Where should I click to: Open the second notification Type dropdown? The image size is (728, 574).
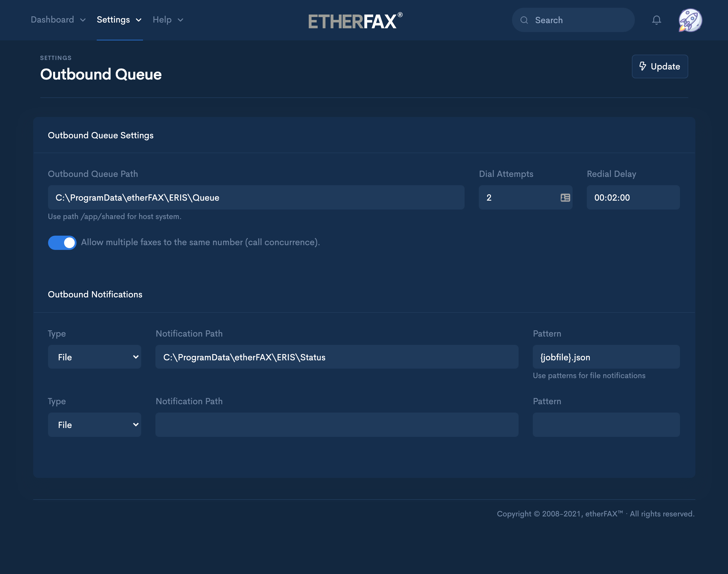click(94, 425)
